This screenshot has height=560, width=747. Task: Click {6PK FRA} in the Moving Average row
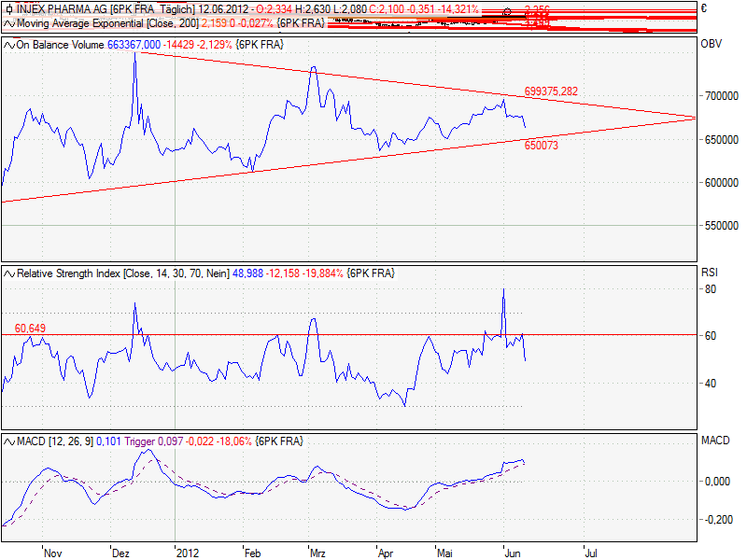point(301,23)
